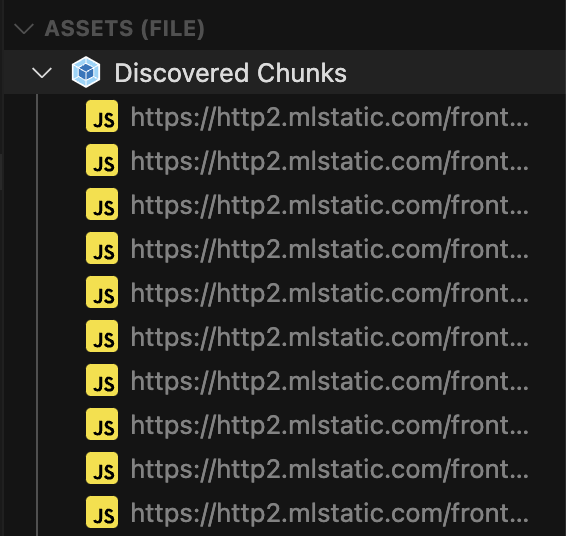Click the JS icon of fourth chunk

coord(102,248)
